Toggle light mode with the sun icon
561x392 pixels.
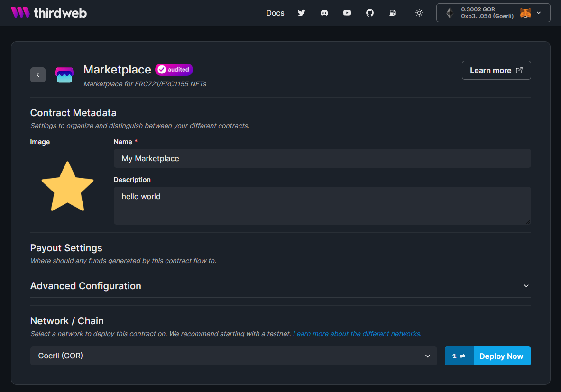tap(419, 13)
